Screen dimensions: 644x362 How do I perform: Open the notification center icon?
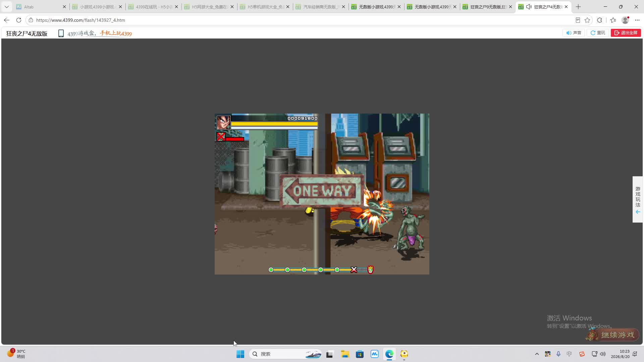pyautogui.click(x=635, y=354)
